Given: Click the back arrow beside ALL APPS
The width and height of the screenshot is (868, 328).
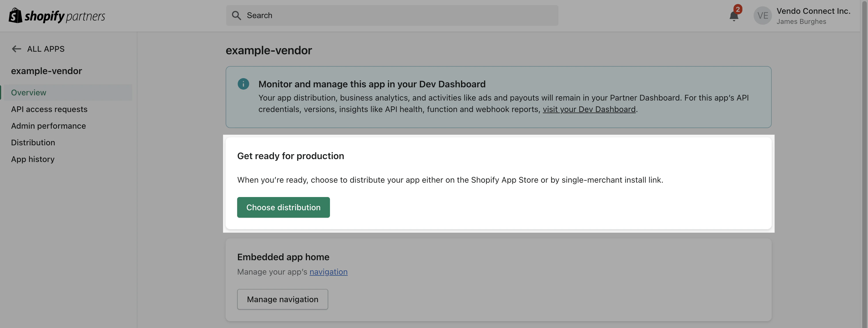Looking at the screenshot, I should (16, 49).
